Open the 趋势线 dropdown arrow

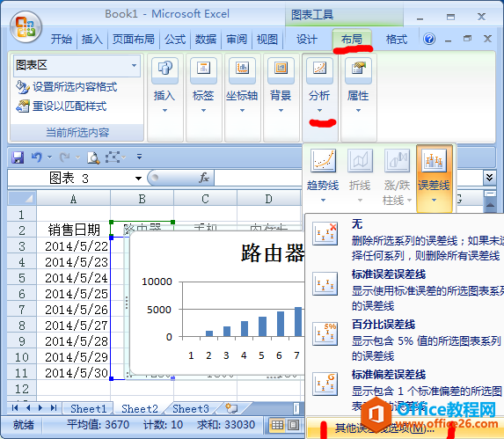click(x=323, y=201)
